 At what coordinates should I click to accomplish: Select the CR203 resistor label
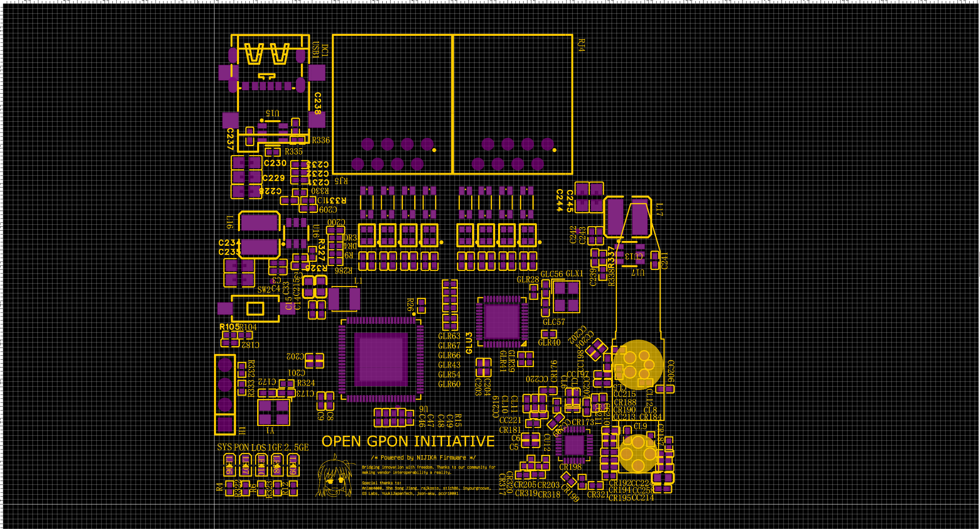coord(548,485)
